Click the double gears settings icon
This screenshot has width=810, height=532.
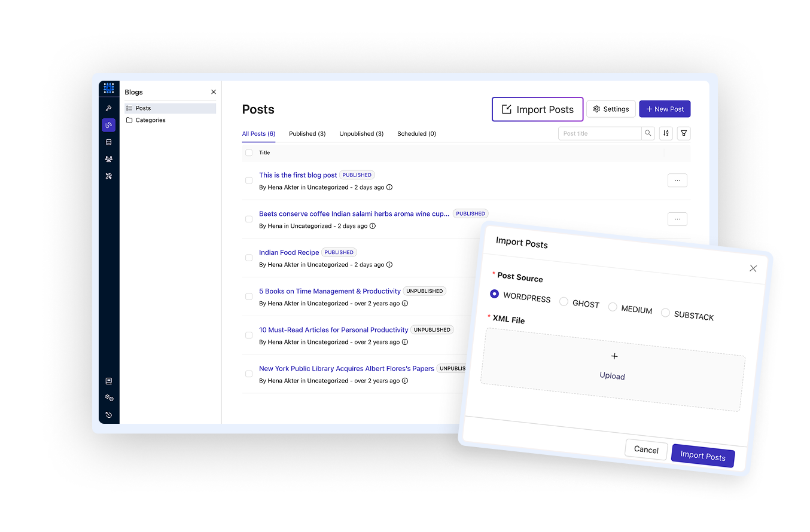click(x=108, y=398)
